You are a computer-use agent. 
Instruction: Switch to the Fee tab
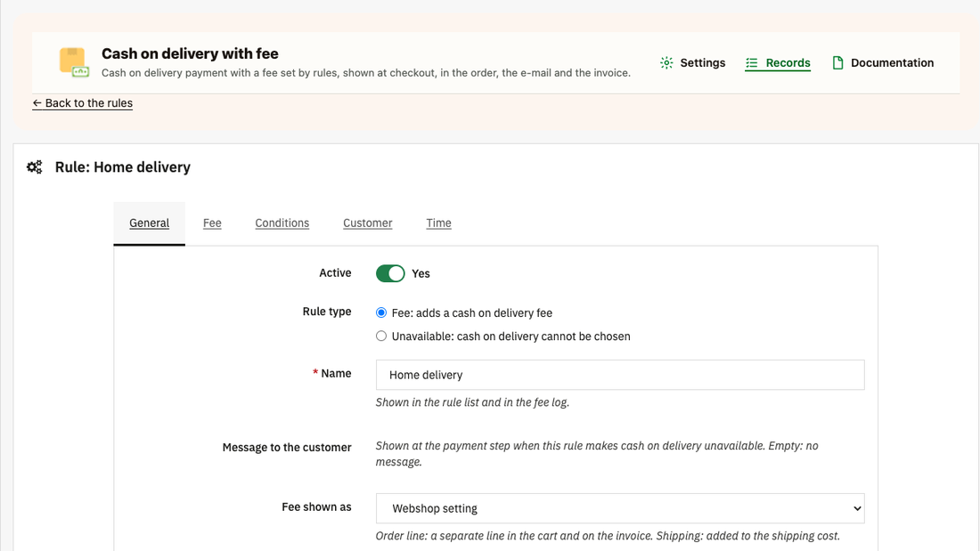click(x=212, y=223)
